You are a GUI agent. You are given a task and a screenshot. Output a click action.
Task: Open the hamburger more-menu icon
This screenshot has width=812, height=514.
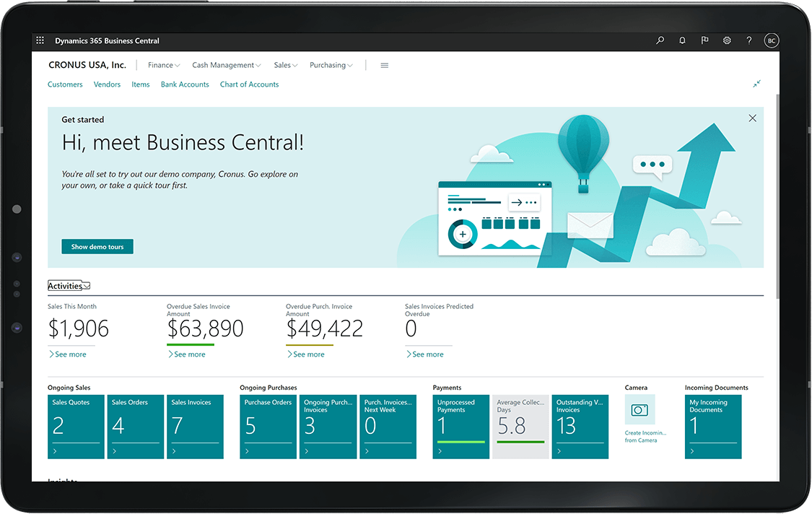[385, 66]
